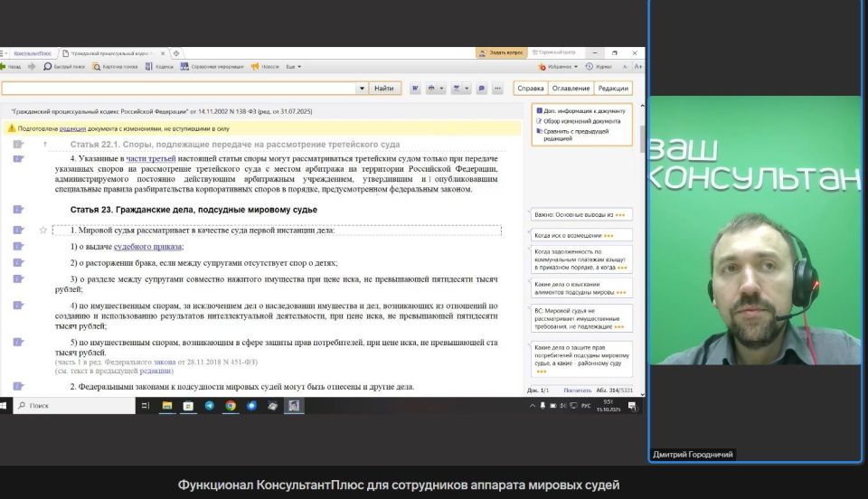The width and height of the screenshot is (868, 499).
Task: Click the Журнал history icon
Action: (599, 67)
